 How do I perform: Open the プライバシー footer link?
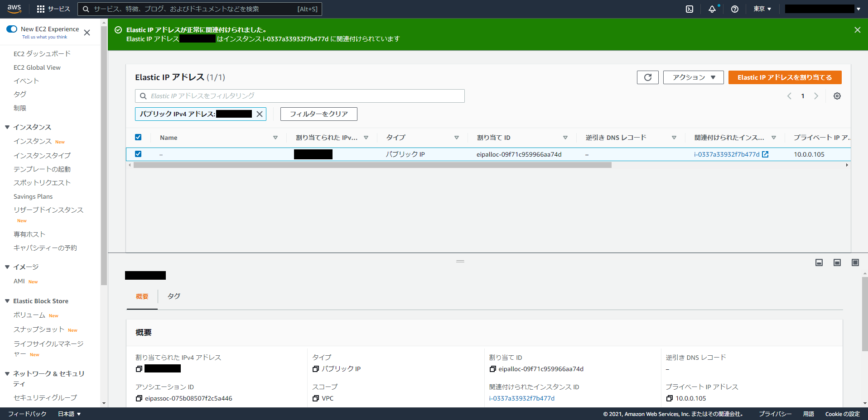tap(776, 414)
